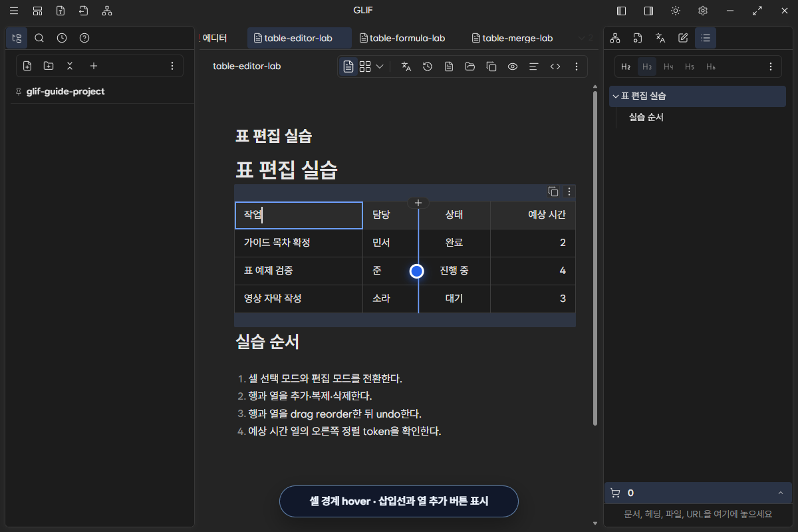The width and height of the screenshot is (798, 532).
Task: Filter outline to H4 headings
Action: pos(668,66)
